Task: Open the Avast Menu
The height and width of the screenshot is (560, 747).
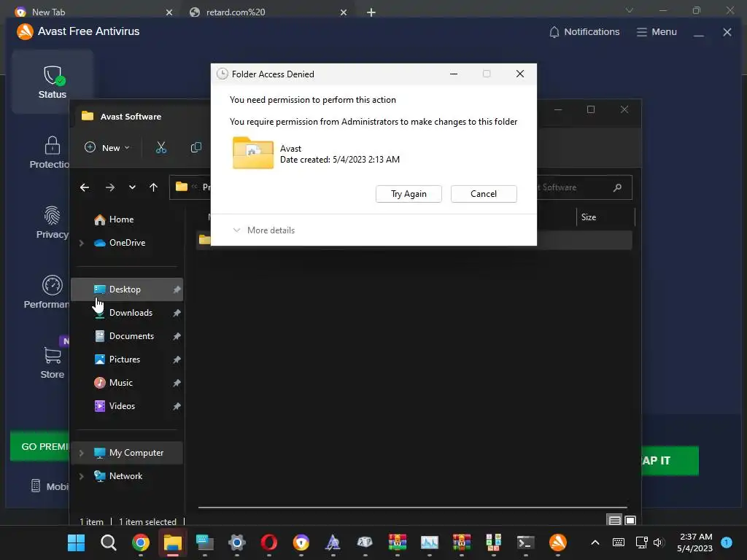Action: click(657, 32)
